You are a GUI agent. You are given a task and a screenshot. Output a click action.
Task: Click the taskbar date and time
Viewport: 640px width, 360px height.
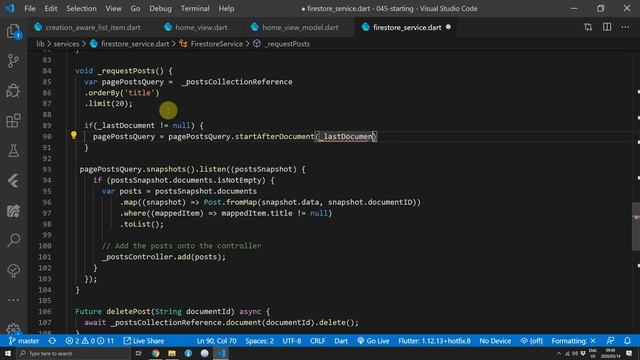tap(611, 353)
